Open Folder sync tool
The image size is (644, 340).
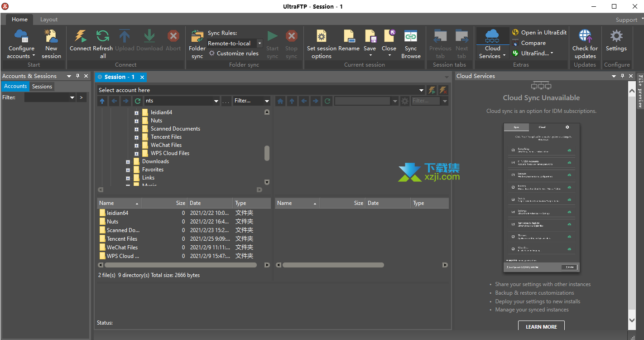tap(197, 44)
